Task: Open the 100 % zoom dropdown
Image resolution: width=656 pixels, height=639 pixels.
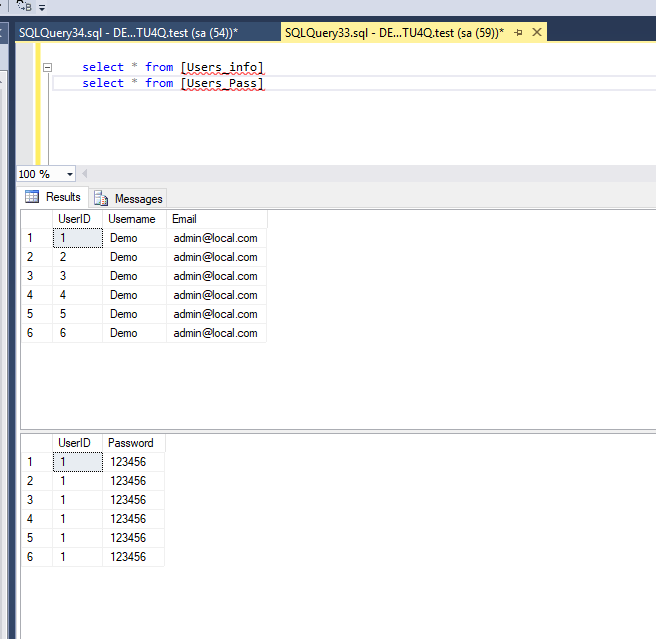Action: 68,174
